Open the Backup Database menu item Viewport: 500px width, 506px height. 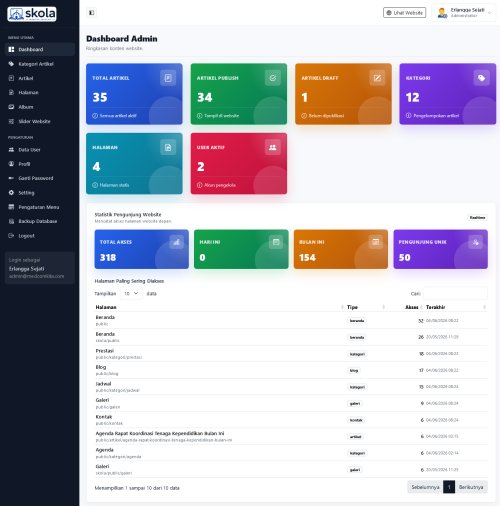click(40, 221)
